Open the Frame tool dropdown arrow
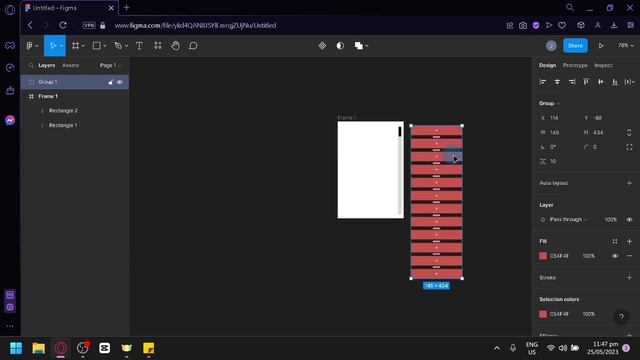The image size is (640, 360). click(x=83, y=46)
